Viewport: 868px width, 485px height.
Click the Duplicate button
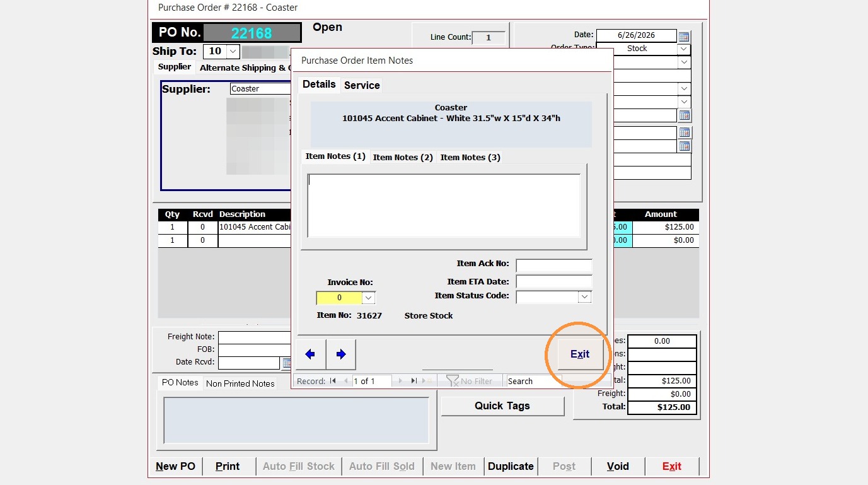(511, 467)
